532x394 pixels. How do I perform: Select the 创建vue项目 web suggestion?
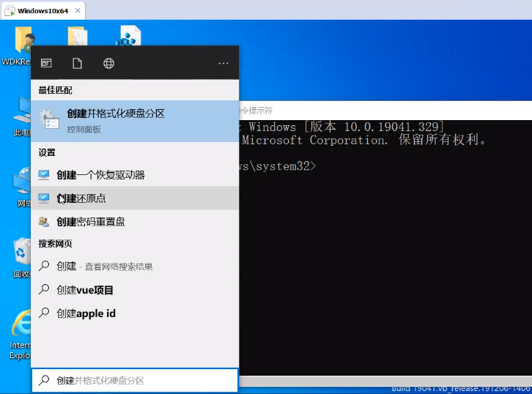coord(135,290)
